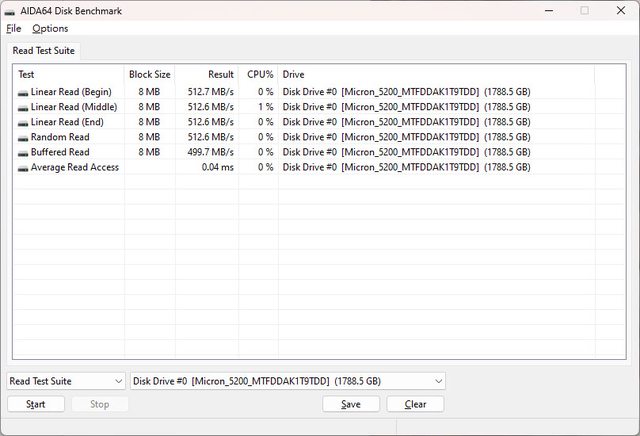640x436 pixels.
Task: Switch to the Read Test Suite tab
Action: pyautogui.click(x=43, y=51)
